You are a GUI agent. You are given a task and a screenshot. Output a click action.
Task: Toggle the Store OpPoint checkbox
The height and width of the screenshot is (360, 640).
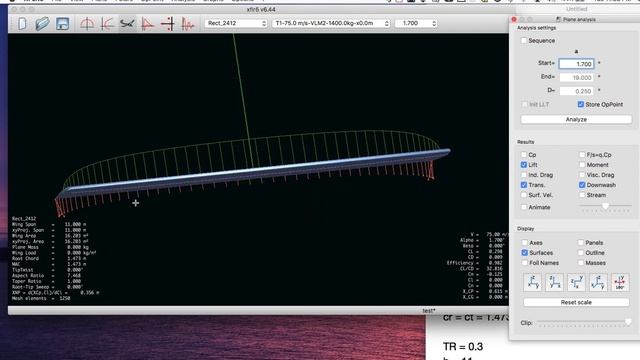click(581, 104)
